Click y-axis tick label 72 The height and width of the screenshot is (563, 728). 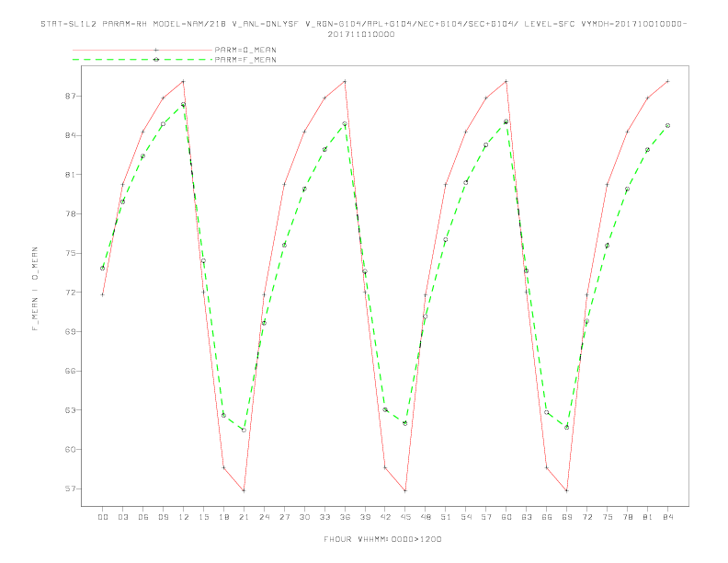[x=70, y=293]
